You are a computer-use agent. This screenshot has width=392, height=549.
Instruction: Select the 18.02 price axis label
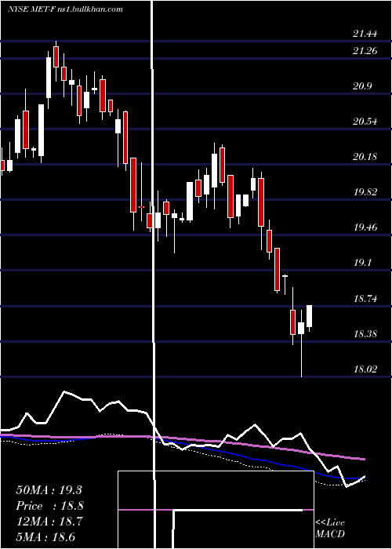point(365,369)
